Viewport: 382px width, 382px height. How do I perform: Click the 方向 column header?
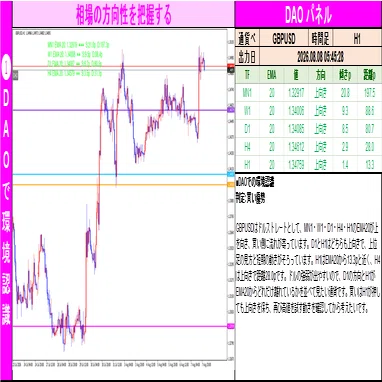coord(320,75)
